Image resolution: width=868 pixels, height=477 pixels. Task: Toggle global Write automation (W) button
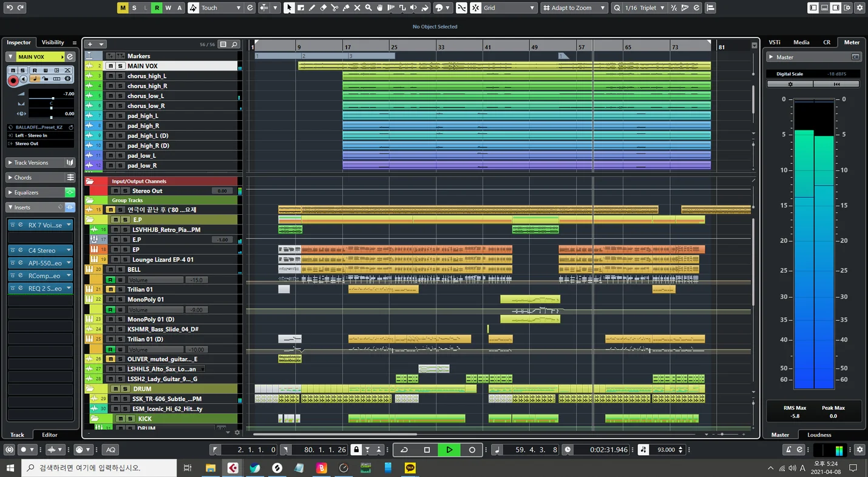(x=168, y=8)
